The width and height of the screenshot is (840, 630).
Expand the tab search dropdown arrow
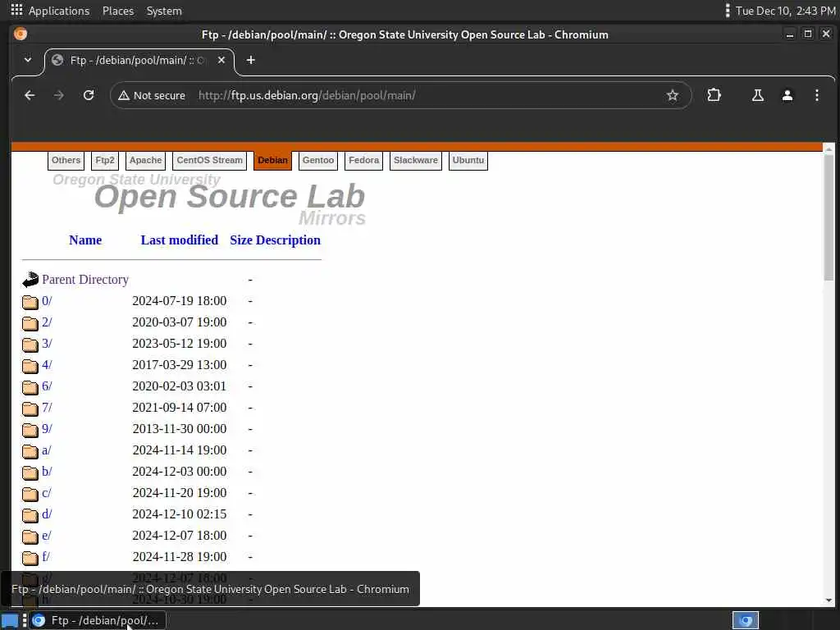[28, 60]
